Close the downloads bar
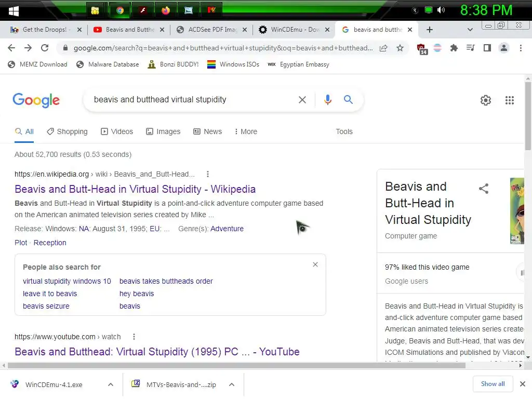 pyautogui.click(x=523, y=384)
